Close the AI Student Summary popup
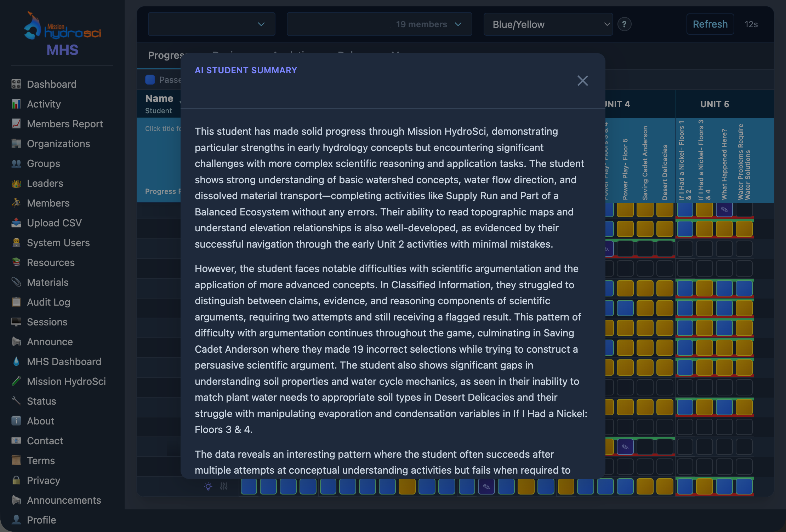786x532 pixels. 582,81
